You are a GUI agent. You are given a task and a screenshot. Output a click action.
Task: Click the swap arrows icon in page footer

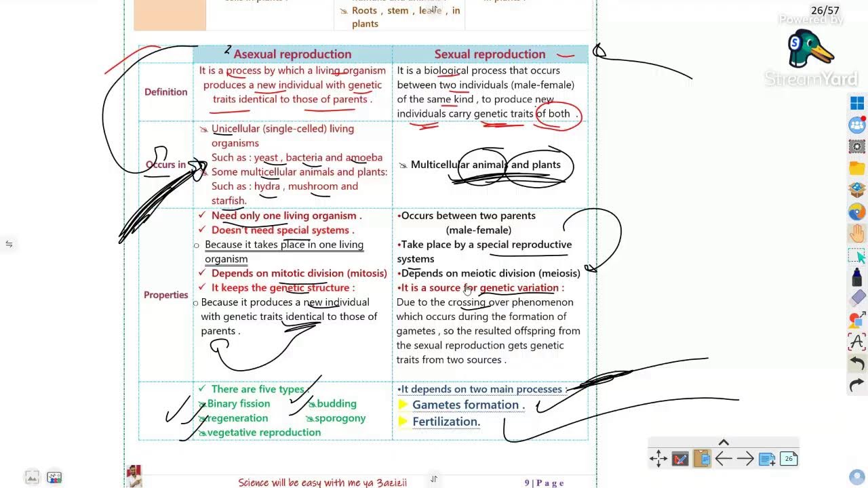click(434, 479)
